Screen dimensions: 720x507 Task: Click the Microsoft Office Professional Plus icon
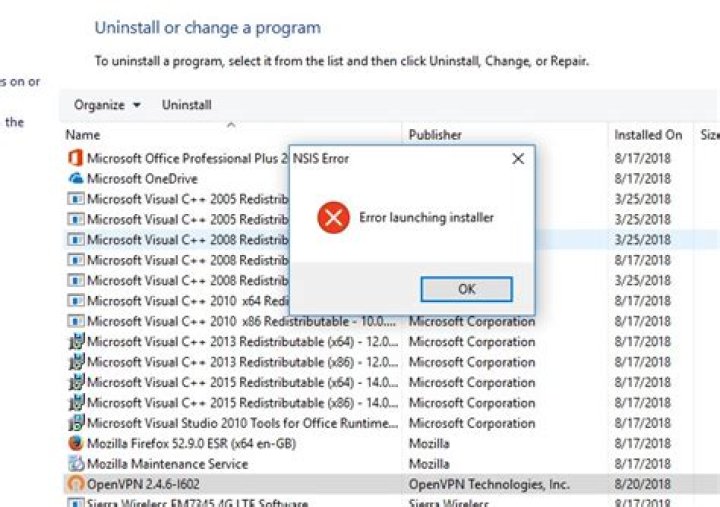(75, 158)
